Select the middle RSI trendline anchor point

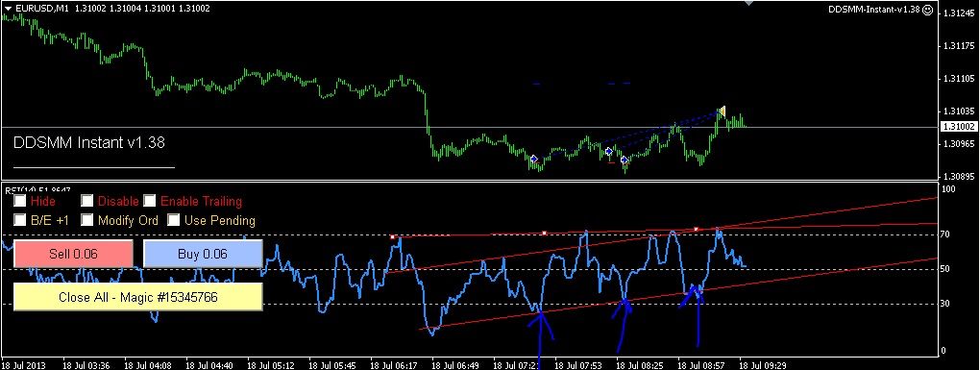click(545, 234)
